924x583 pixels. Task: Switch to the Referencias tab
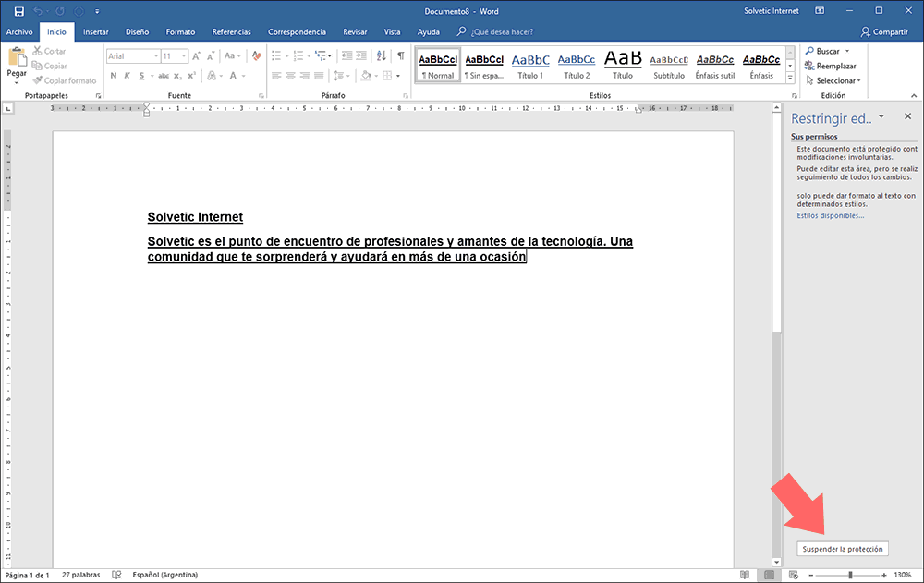[231, 31]
